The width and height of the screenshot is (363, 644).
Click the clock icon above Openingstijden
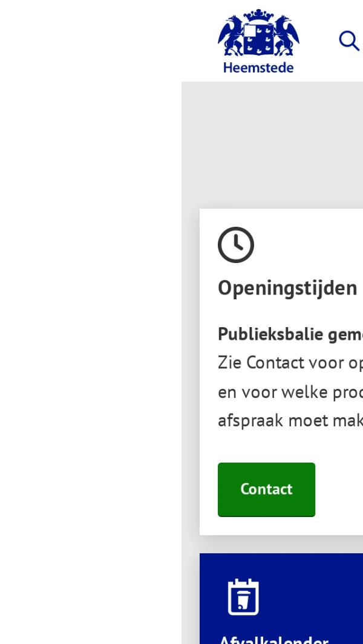(x=236, y=245)
